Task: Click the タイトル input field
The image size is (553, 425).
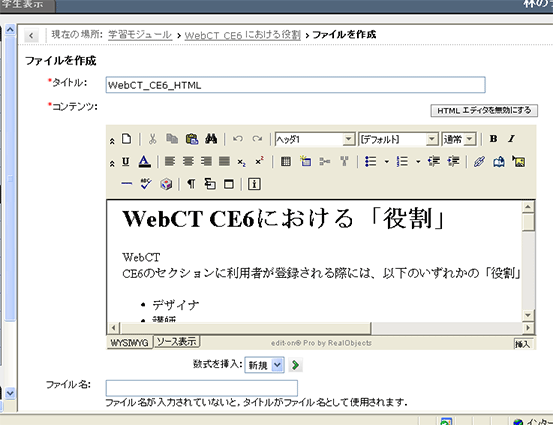Action: (296, 85)
